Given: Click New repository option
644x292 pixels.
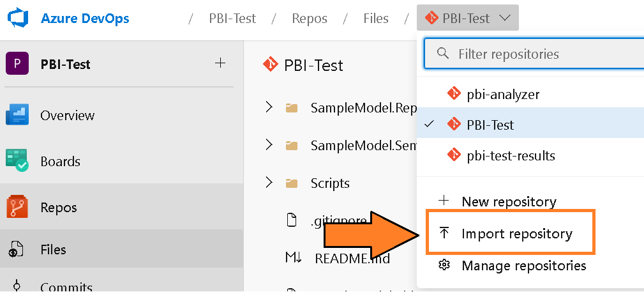Looking at the screenshot, I should click(x=509, y=201).
